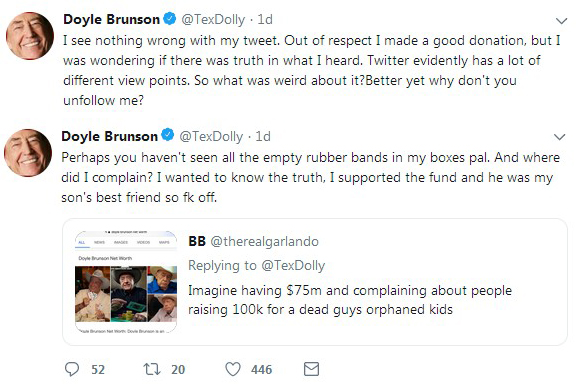578x384 pixels.
Task: Expand the options chevron on the second tweet
Action: point(560,137)
